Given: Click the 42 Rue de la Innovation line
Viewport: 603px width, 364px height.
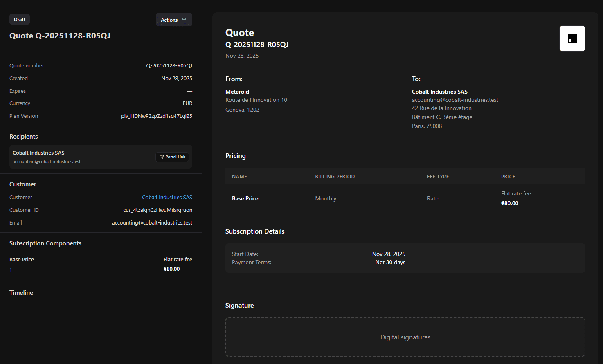Looking at the screenshot, I should [442, 108].
